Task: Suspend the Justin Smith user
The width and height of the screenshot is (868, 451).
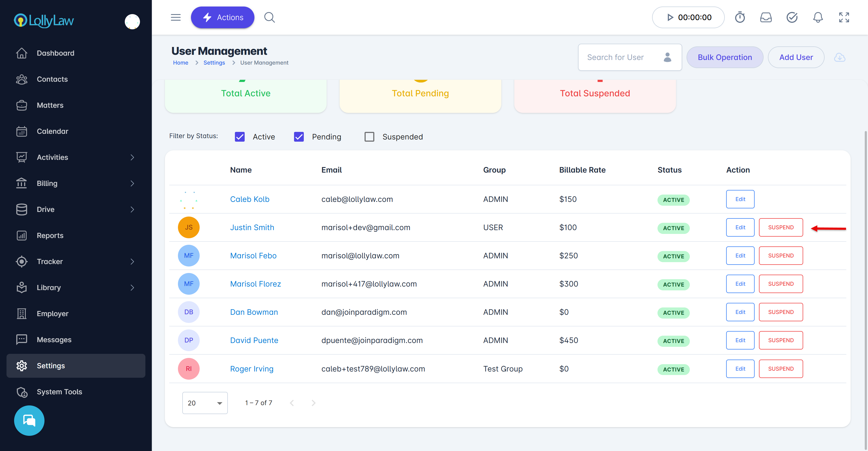Action: pyautogui.click(x=780, y=227)
